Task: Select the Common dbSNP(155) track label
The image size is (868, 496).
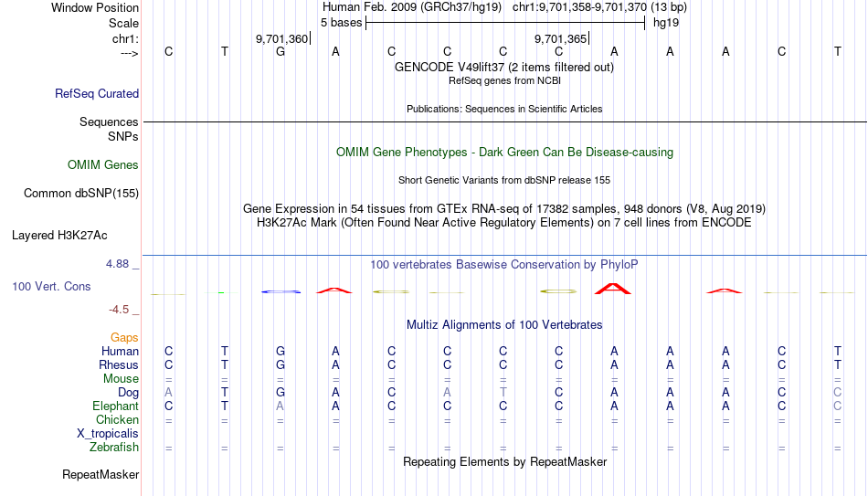Action: coord(80,194)
